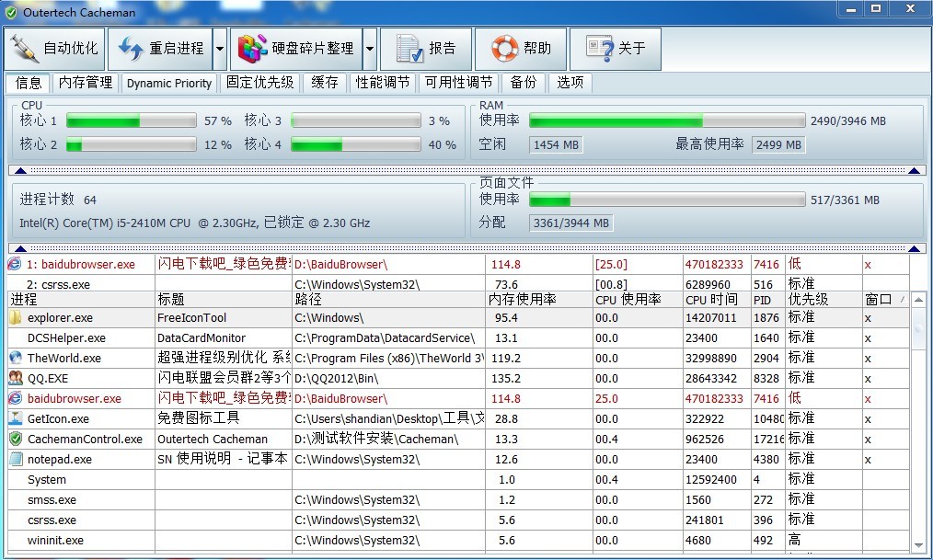
Task: Go to the 备份 tab
Action: pyautogui.click(x=523, y=83)
